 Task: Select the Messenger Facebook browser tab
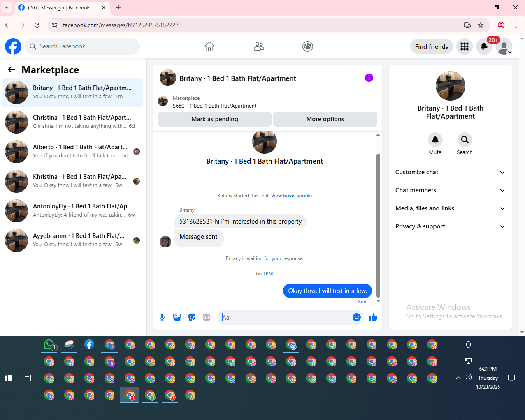[x=62, y=8]
